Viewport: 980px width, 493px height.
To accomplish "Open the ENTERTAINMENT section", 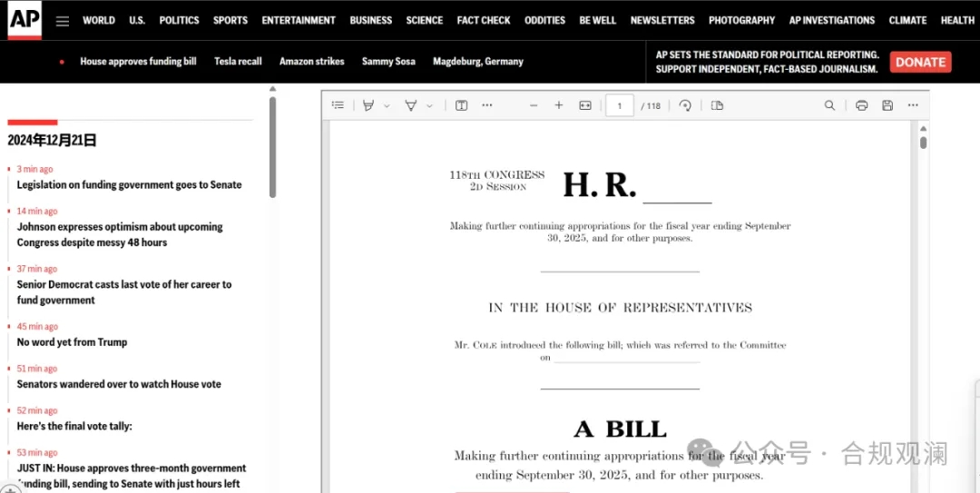I will click(299, 20).
